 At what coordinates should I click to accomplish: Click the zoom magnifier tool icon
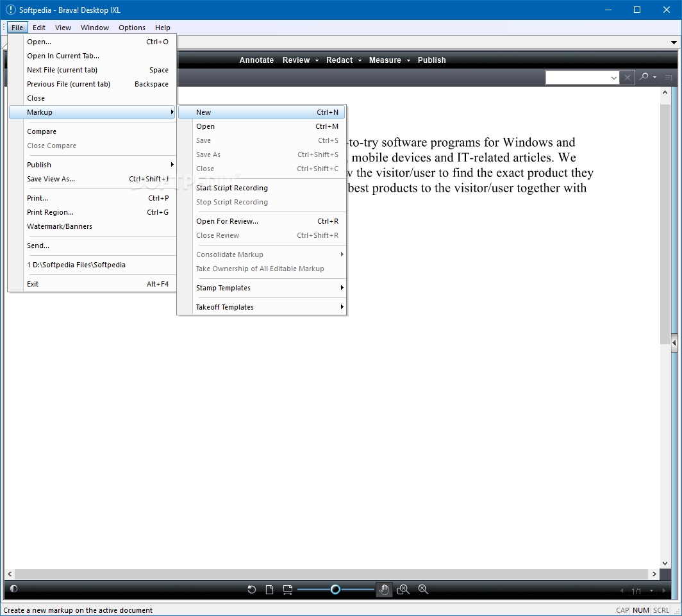(x=423, y=590)
